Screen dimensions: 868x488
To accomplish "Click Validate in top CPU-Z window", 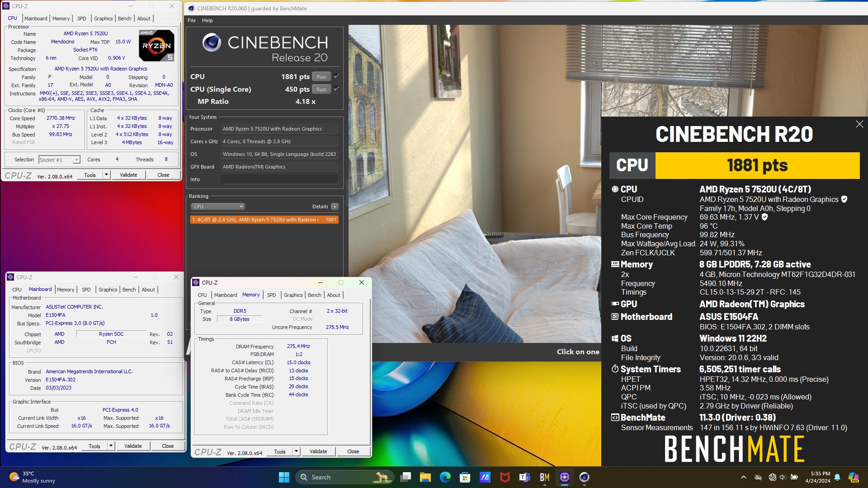I will click(128, 175).
